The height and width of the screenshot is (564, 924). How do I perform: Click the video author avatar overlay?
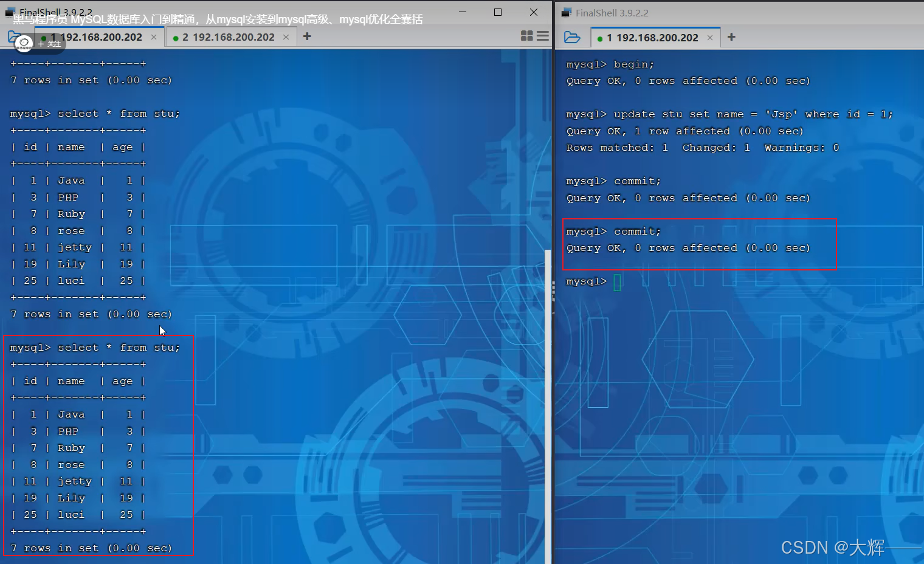(x=24, y=43)
